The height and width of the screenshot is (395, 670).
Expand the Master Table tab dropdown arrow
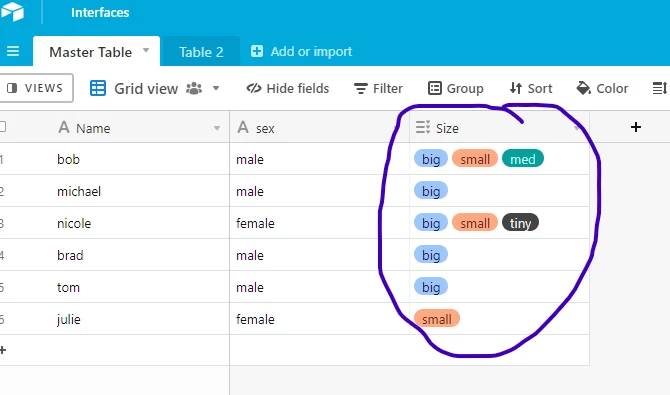(x=146, y=50)
